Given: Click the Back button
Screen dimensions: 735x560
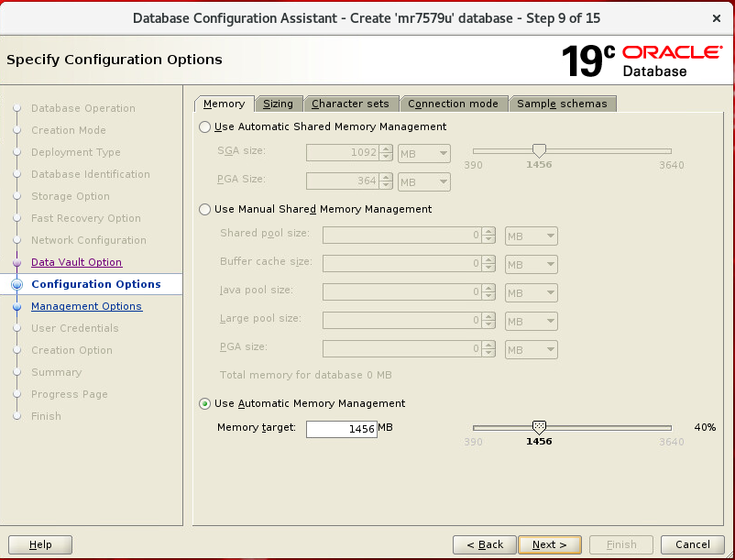Looking at the screenshot, I should [485, 544].
